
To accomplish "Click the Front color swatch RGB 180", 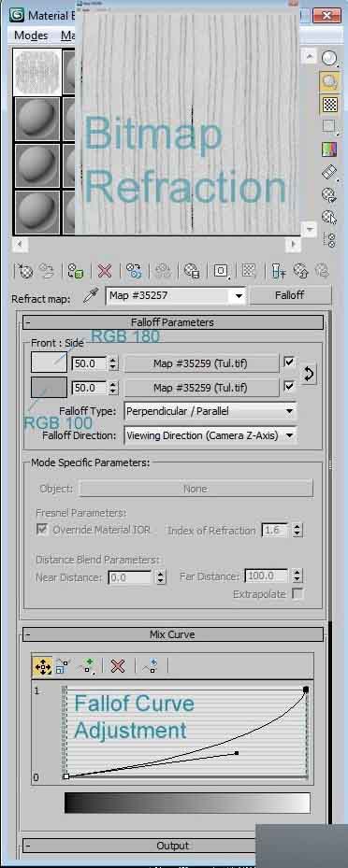I will (x=49, y=363).
